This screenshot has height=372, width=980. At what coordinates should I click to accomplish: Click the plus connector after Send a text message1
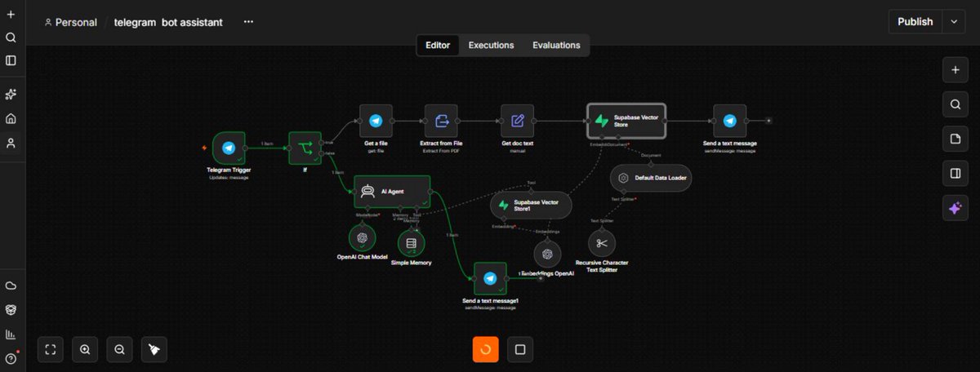(541, 278)
